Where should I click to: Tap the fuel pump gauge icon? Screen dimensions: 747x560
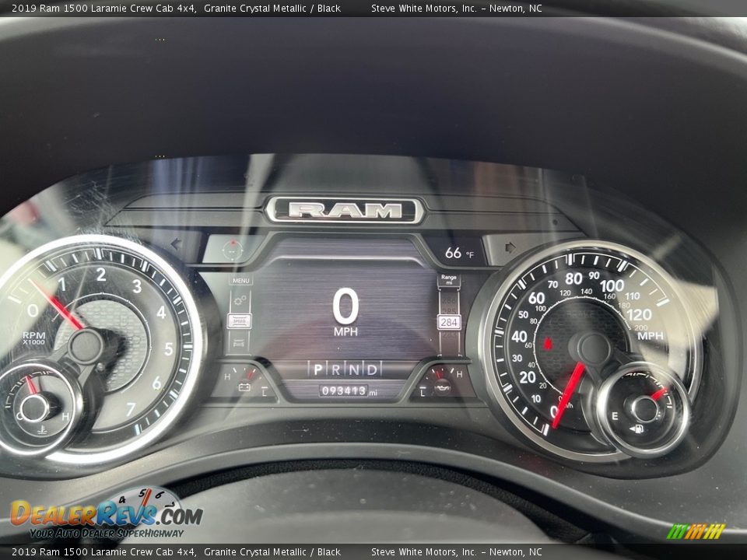(636, 429)
